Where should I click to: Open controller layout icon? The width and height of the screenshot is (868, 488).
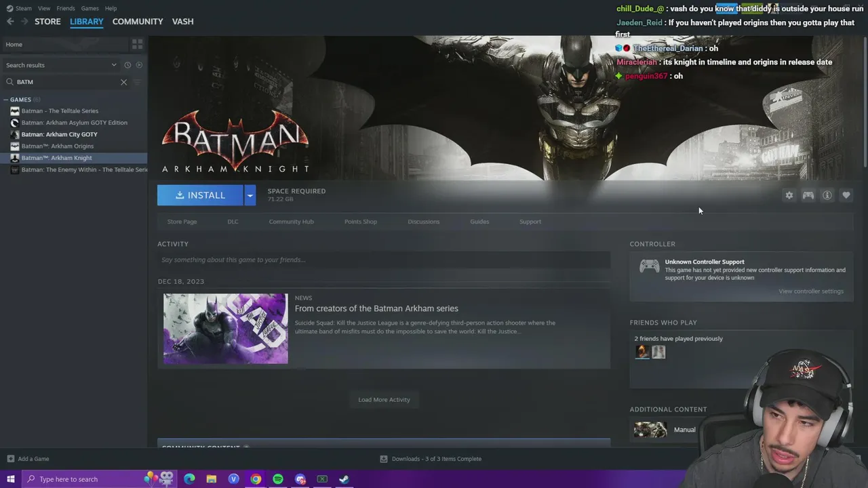tap(808, 195)
